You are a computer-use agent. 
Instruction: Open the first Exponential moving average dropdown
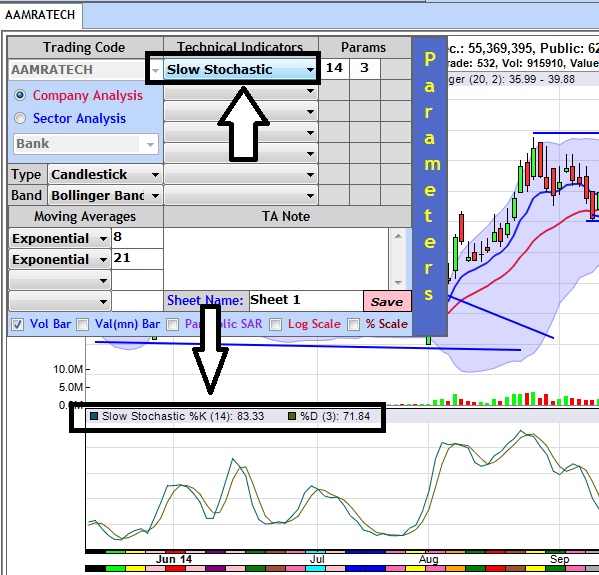[x=60, y=238]
